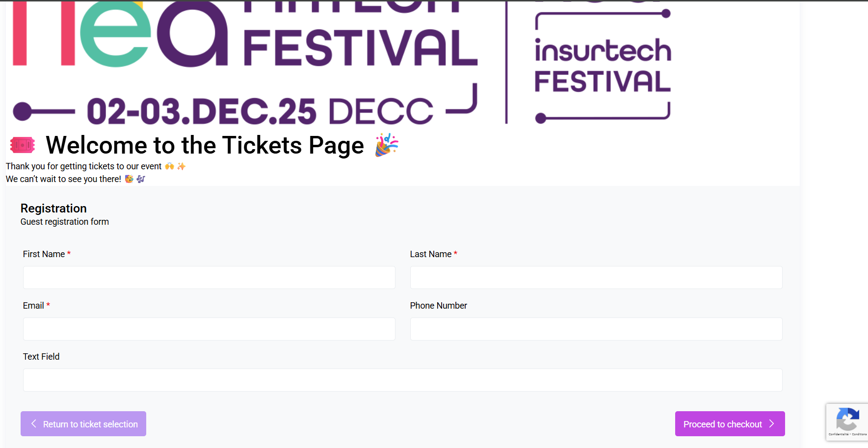Click the red asterisk next to First Name

point(69,254)
